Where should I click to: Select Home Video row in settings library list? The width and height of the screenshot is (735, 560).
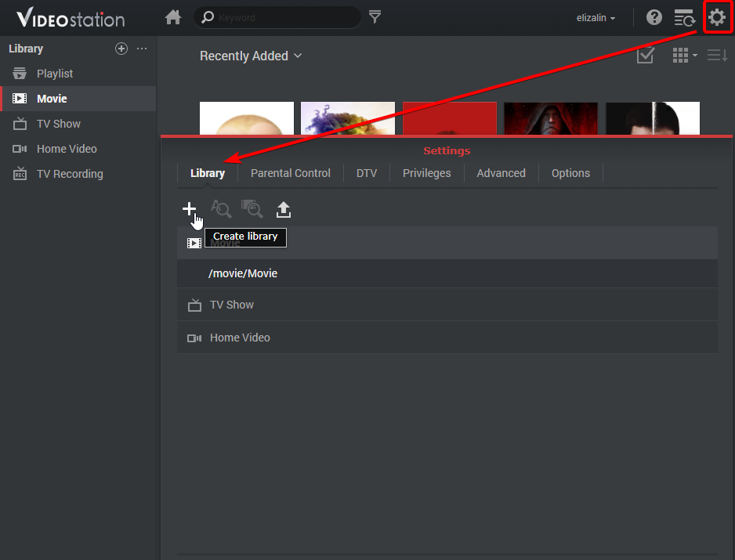pyautogui.click(x=447, y=338)
